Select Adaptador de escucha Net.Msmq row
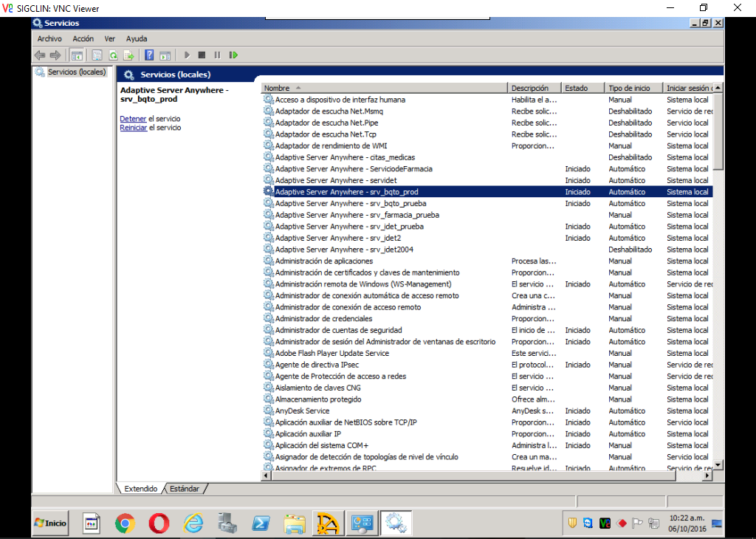756x539 pixels. coord(487,111)
